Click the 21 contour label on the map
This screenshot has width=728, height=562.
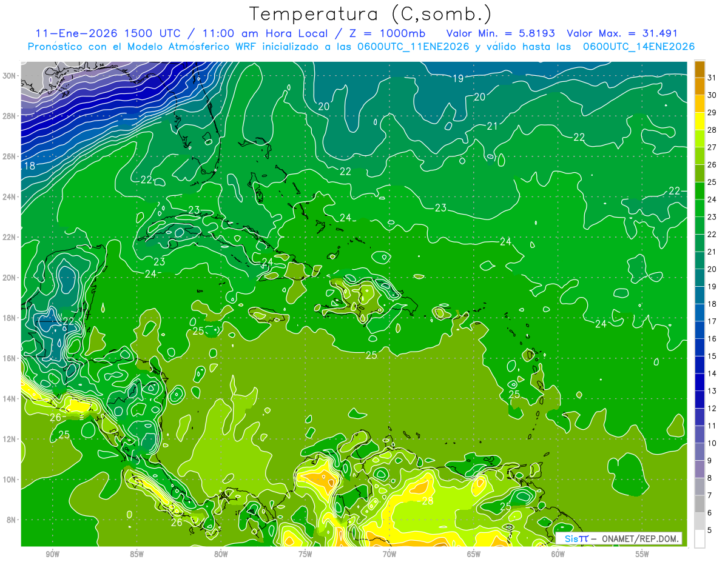pos(492,126)
